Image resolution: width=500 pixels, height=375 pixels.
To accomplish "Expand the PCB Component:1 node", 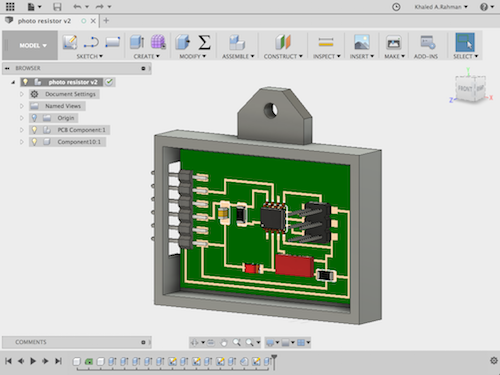I will click(x=22, y=130).
